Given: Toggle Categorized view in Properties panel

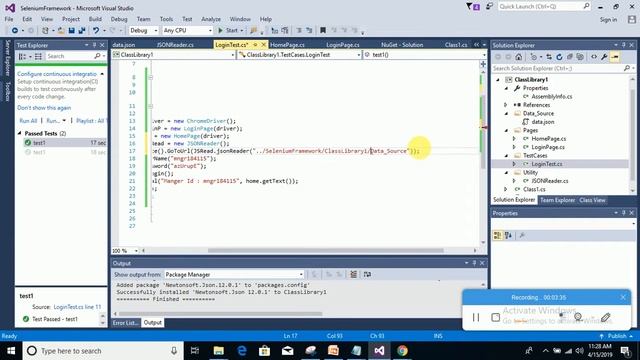Looking at the screenshot, I should [x=498, y=236].
